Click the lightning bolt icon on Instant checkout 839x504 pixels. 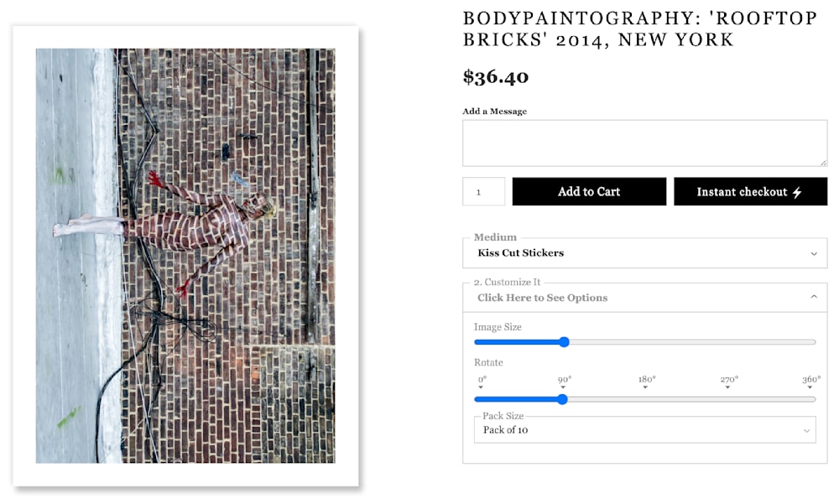click(797, 193)
